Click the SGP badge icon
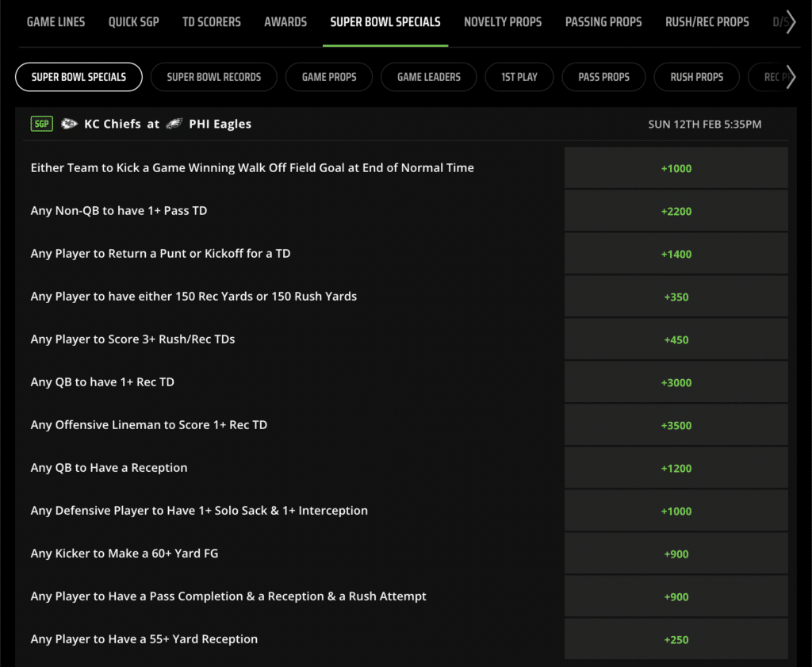 click(x=42, y=124)
